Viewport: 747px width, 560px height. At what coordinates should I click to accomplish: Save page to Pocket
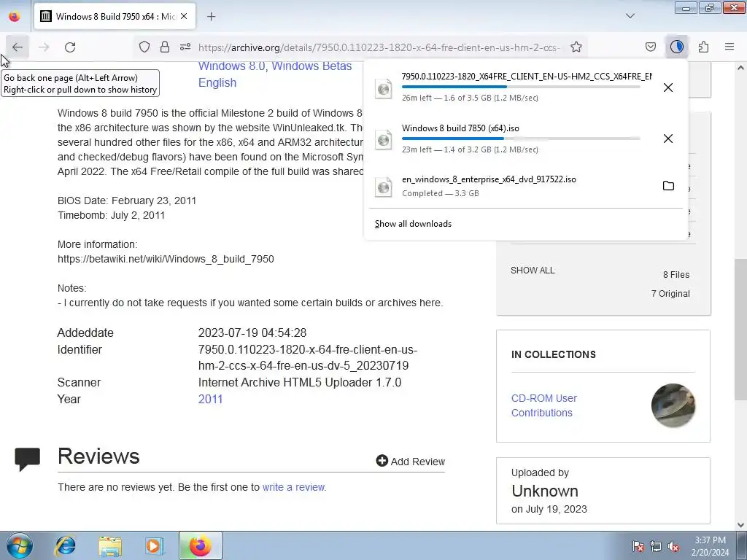tap(651, 47)
